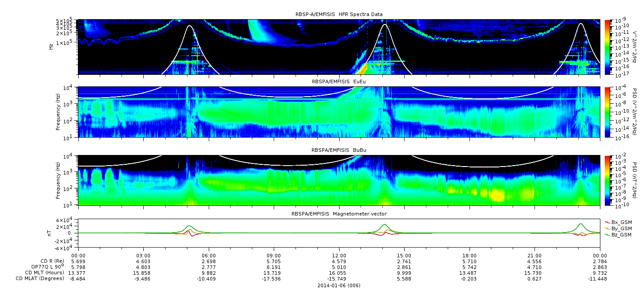Click the Hz axis label of HFR plot
This screenshot has height=293, width=644.
point(51,46)
